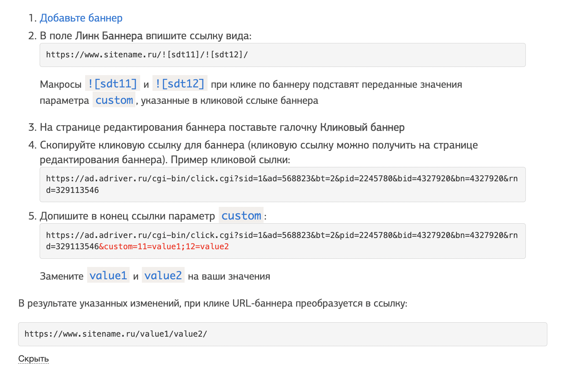Screen dimensions: 588x366
Task: Click the sitename.ru macro URL code block
Action: (282, 55)
